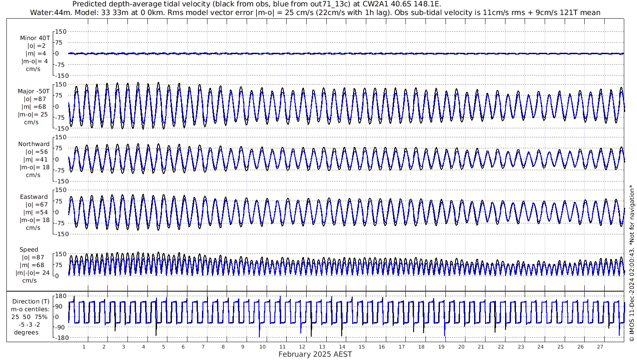
Task: Click the day '14' label on the x-axis
Action: (x=342, y=347)
